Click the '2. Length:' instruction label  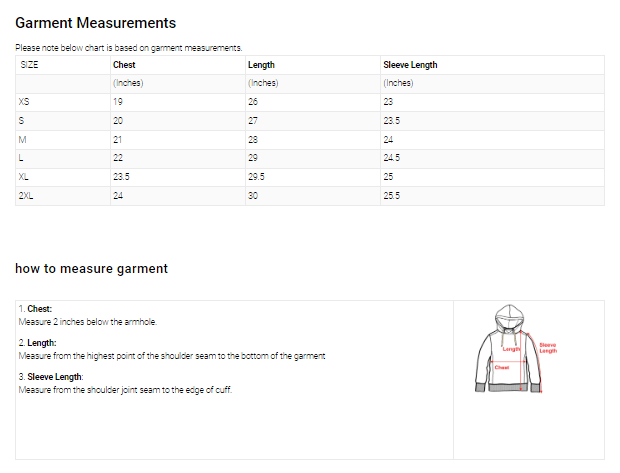[38, 343]
